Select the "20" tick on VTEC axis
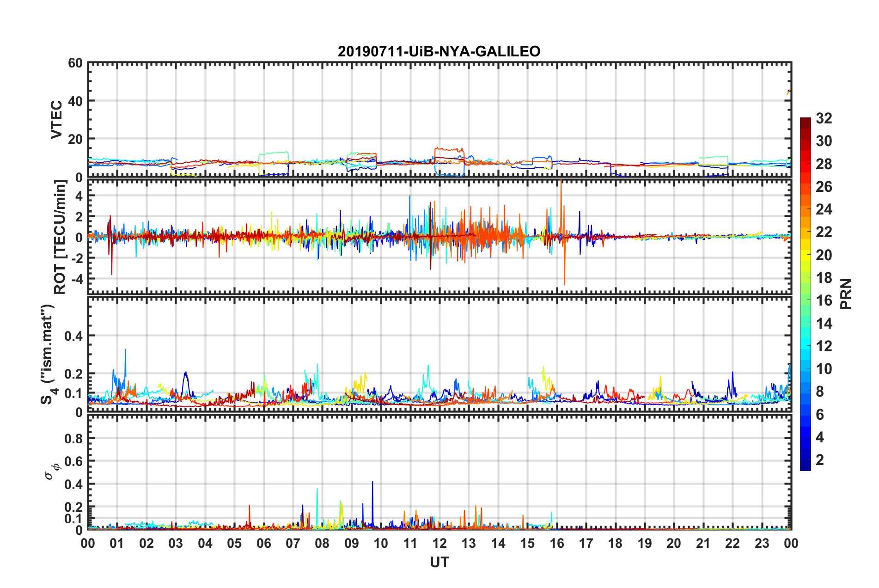879x588 pixels. pos(75,139)
